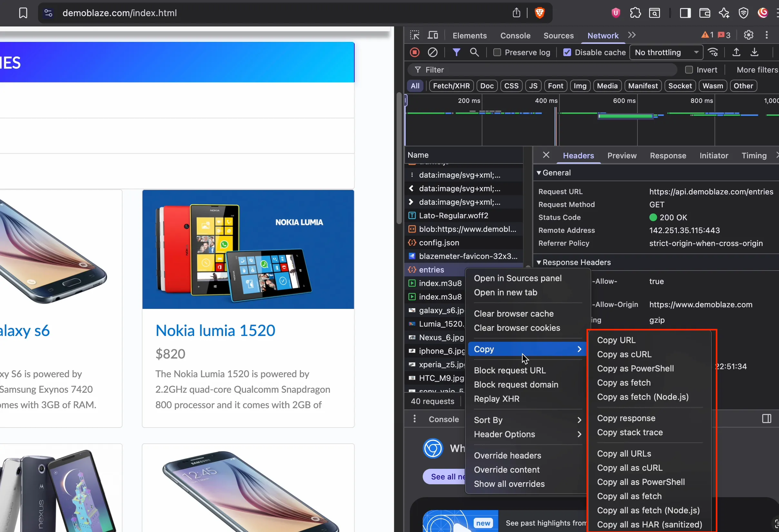Stop recording network log with red record button

[x=414, y=52]
